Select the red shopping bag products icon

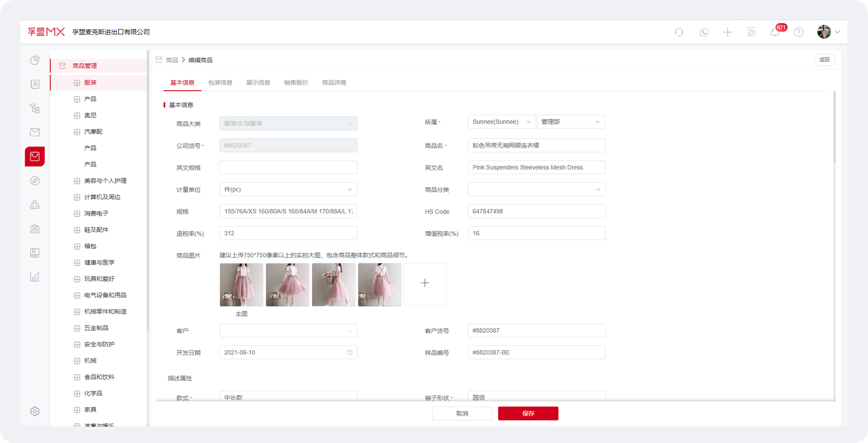pos(35,156)
